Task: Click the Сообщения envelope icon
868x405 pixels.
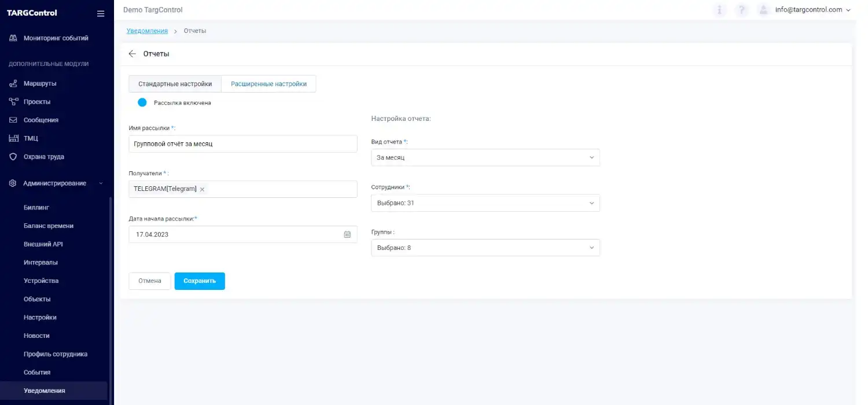Action: click(12, 120)
